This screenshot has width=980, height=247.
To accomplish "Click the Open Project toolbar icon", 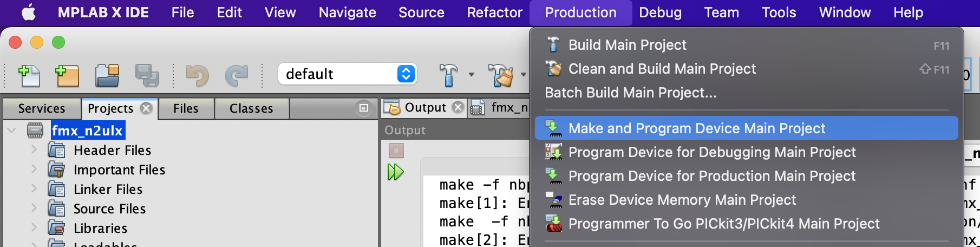I will [107, 75].
